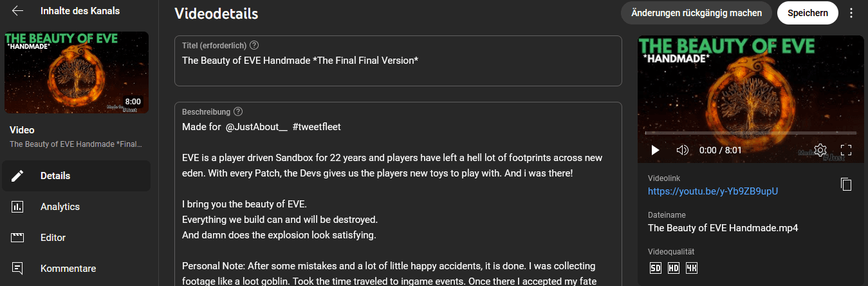Open the youtu.be video link
Viewport: 868px width, 286px height.
click(x=713, y=191)
